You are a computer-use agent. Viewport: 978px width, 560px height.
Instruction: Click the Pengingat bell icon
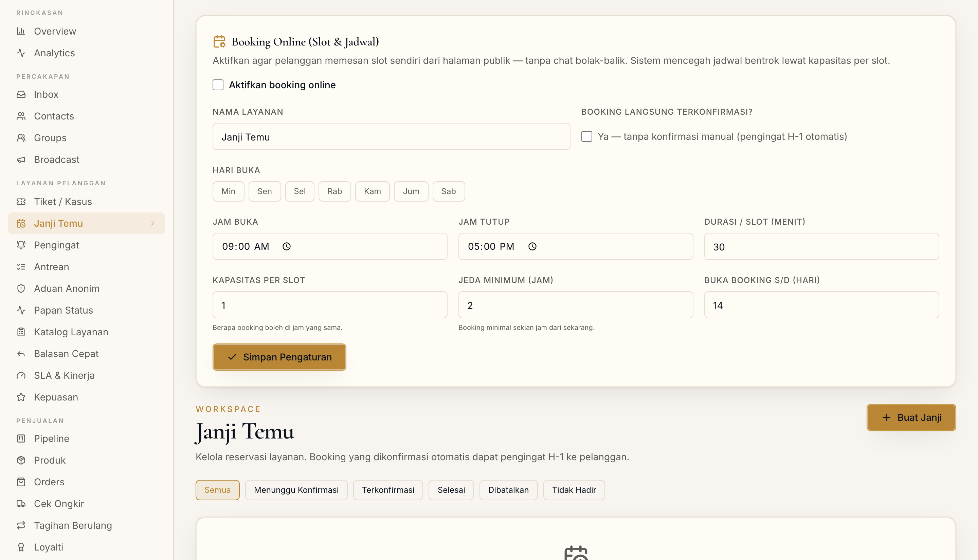click(21, 245)
